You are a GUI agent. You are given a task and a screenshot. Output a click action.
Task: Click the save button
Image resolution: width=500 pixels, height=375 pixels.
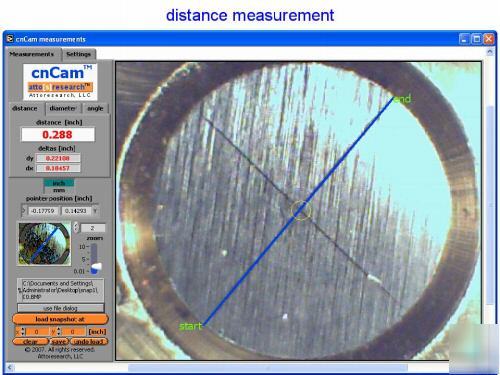point(59,342)
